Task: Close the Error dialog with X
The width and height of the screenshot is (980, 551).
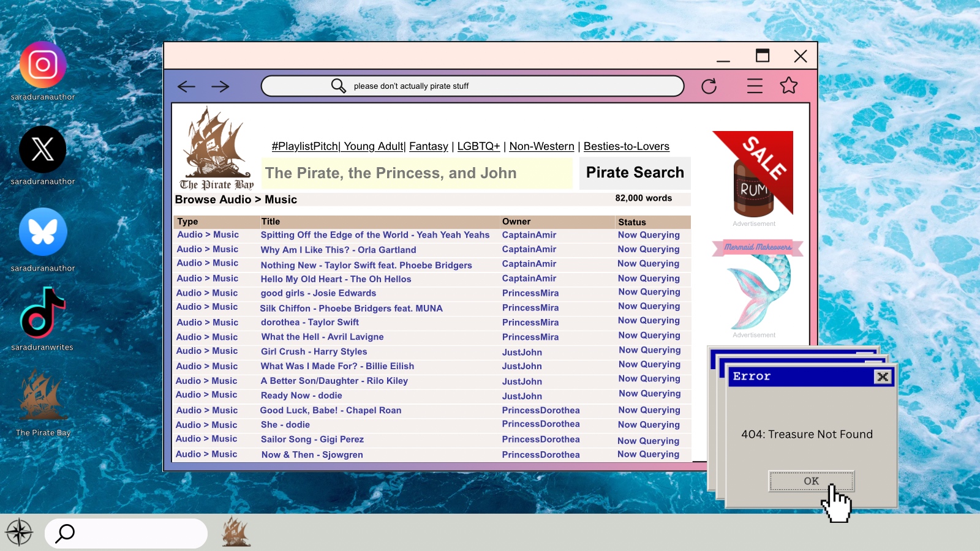Action: point(882,377)
